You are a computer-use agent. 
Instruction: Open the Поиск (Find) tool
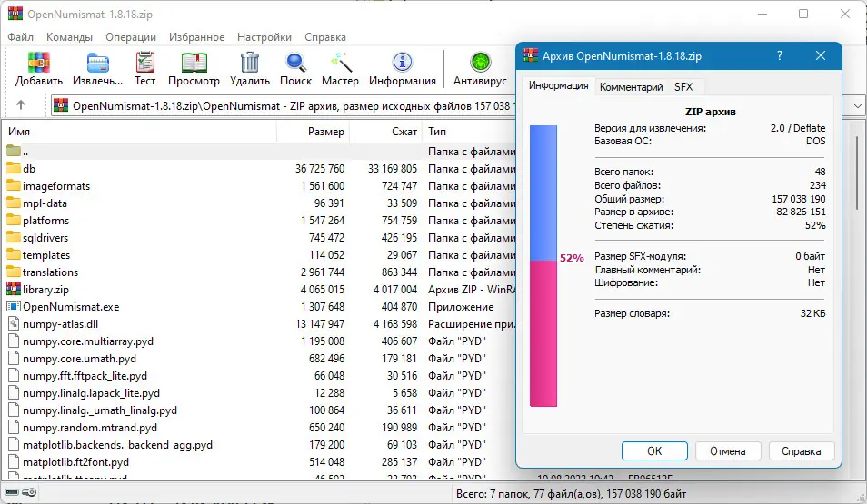pos(296,63)
